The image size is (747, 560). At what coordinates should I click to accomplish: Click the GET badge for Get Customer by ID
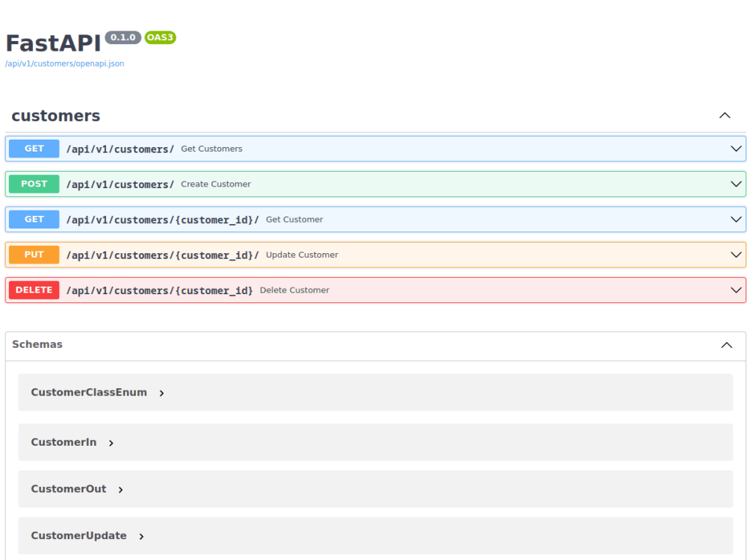33,220
